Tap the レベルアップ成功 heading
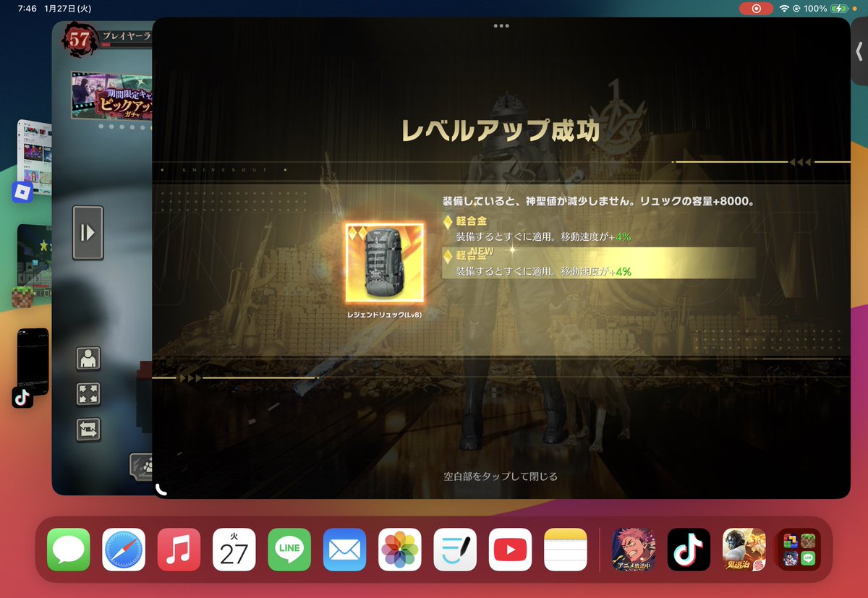The width and height of the screenshot is (868, 598). point(501,130)
